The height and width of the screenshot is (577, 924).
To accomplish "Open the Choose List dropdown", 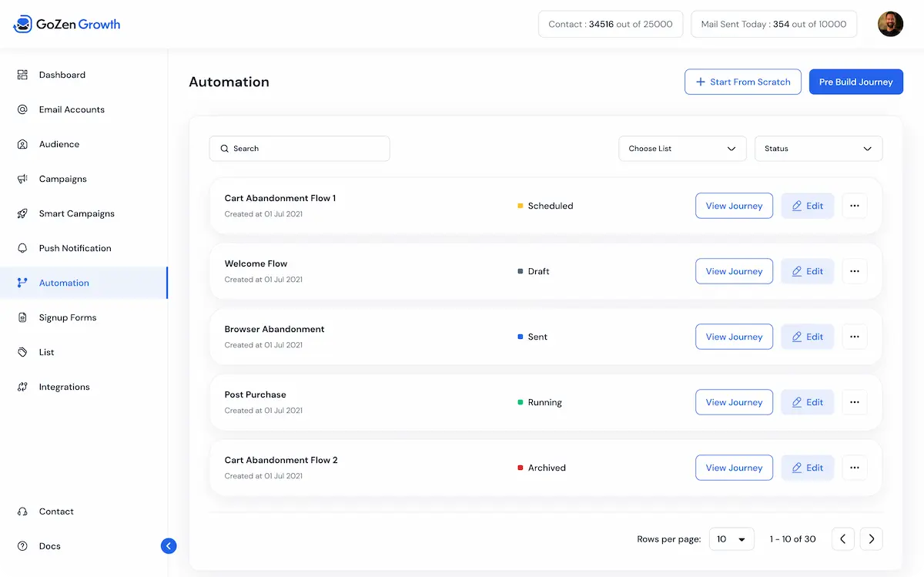I will click(x=682, y=148).
